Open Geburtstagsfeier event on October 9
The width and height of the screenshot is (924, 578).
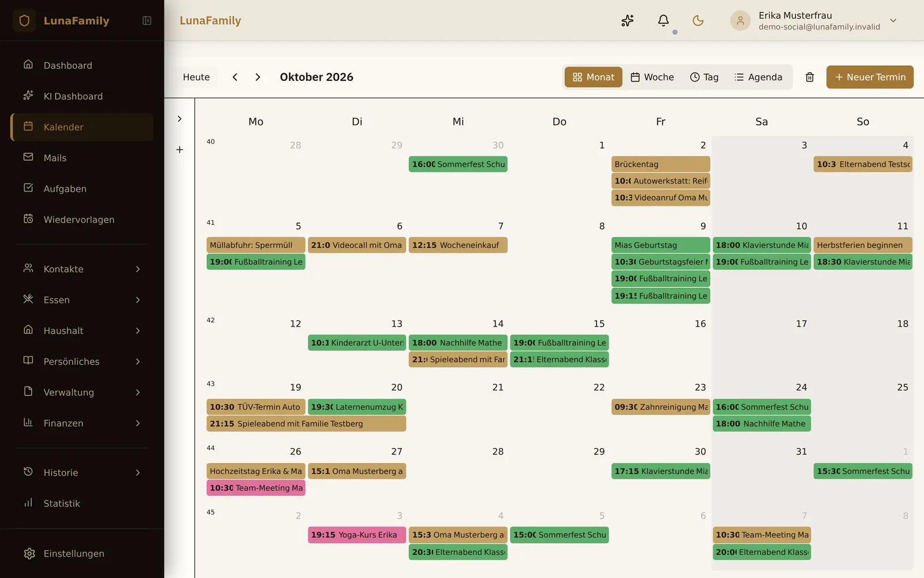[661, 262]
